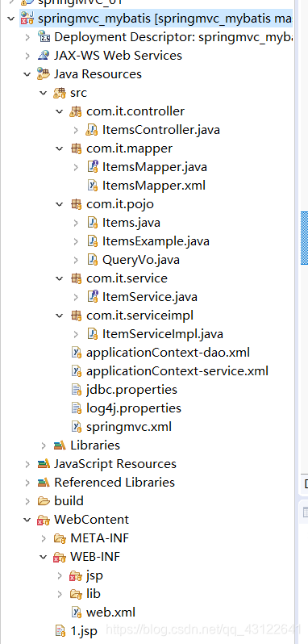
Task: Click the WEB-INF folder error icon
Action: [60, 557]
